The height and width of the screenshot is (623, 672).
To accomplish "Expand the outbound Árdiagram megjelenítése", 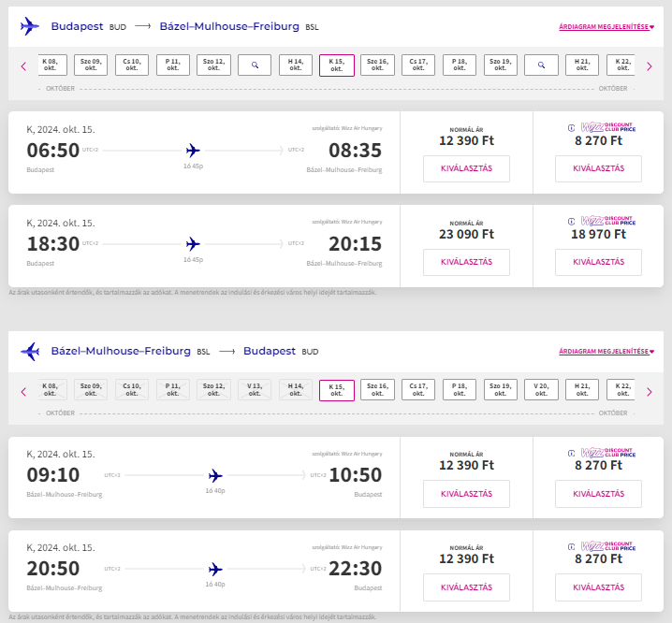I will [606, 27].
